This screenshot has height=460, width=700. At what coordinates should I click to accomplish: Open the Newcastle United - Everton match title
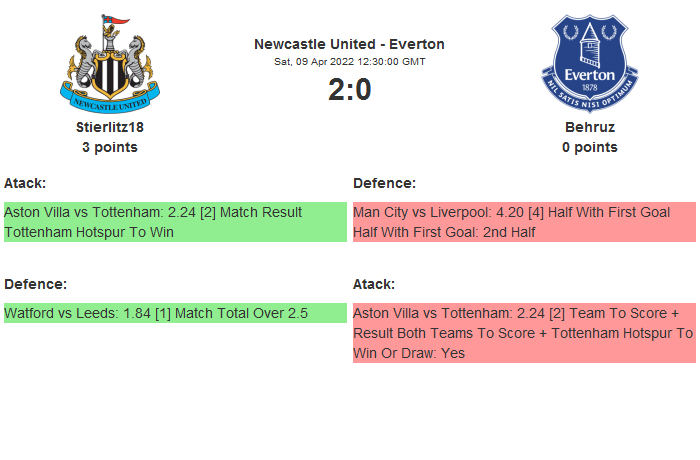(349, 44)
